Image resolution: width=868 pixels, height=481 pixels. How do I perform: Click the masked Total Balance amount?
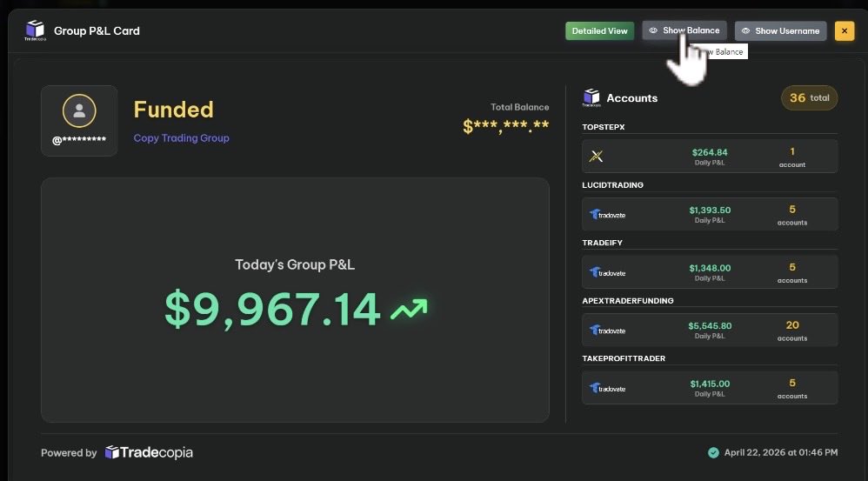coord(506,126)
